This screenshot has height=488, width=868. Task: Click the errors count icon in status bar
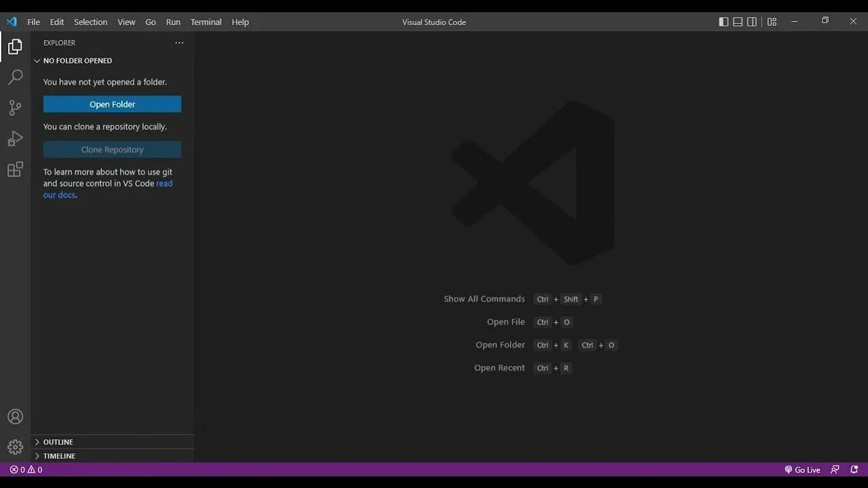click(x=17, y=470)
